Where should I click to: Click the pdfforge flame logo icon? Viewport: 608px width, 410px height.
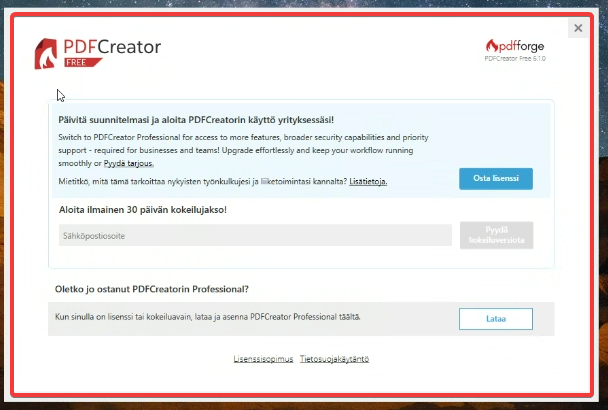pos(493,45)
